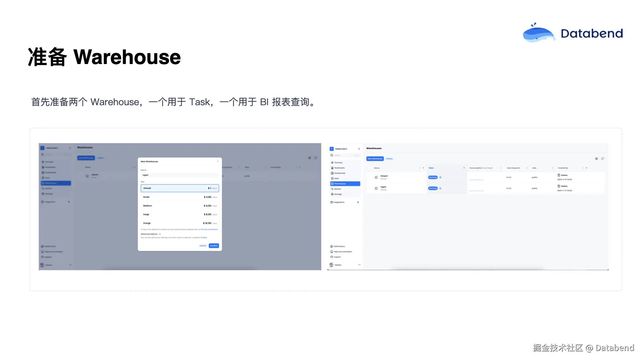This screenshot has height=362, width=644.
Task: Open the Data menu item in sidebar
Action: [x=336, y=178]
